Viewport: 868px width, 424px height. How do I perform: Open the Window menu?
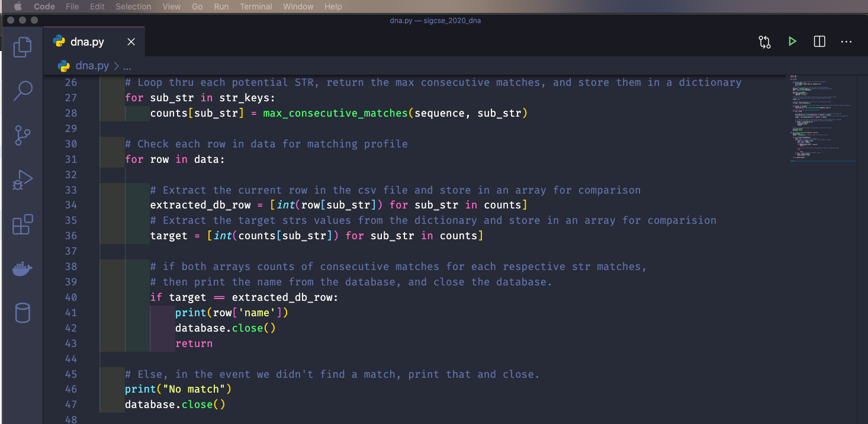tap(298, 7)
